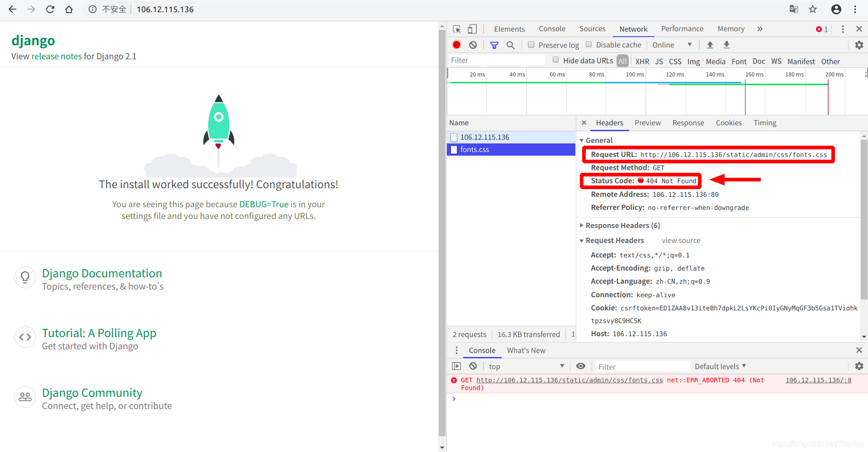Click the browser forward arrow
This screenshot has width=868, height=452.
click(x=31, y=9)
